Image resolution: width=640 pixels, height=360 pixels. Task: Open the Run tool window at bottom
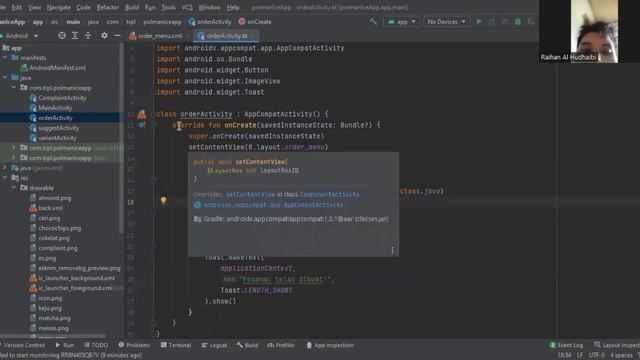pyautogui.click(x=65, y=345)
